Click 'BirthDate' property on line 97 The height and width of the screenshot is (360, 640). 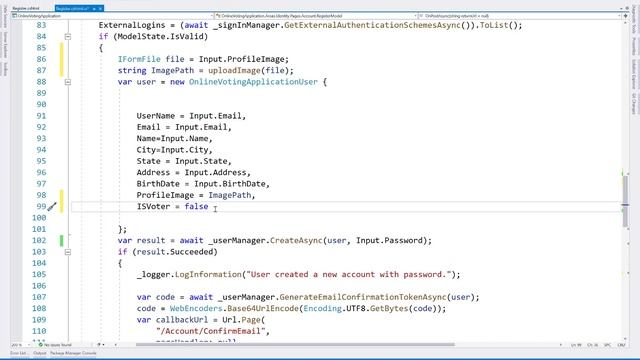pyautogui.click(x=158, y=184)
